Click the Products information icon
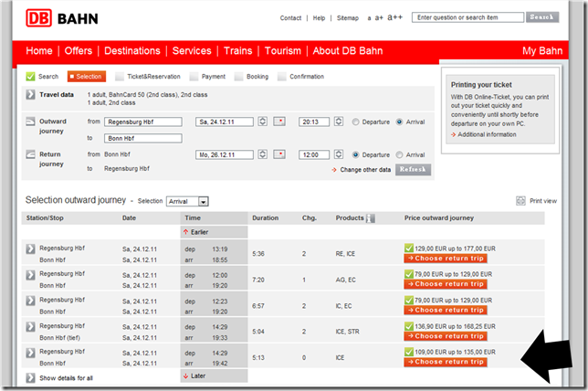Screen dimensions: 588x391 tap(370, 218)
